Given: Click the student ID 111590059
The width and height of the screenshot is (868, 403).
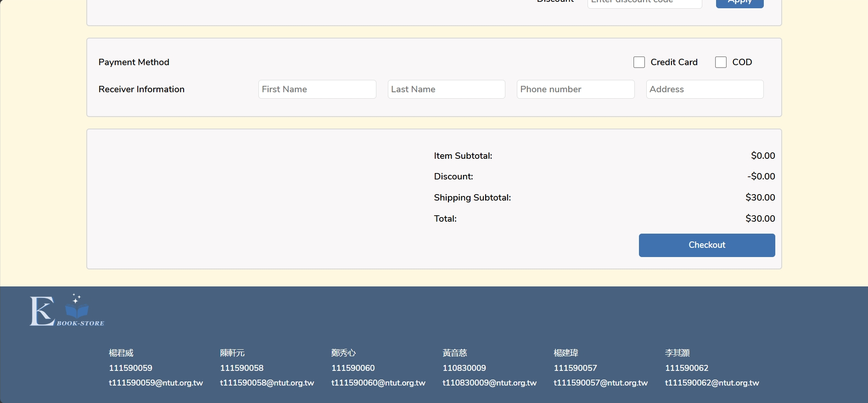Looking at the screenshot, I should pyautogui.click(x=130, y=368).
